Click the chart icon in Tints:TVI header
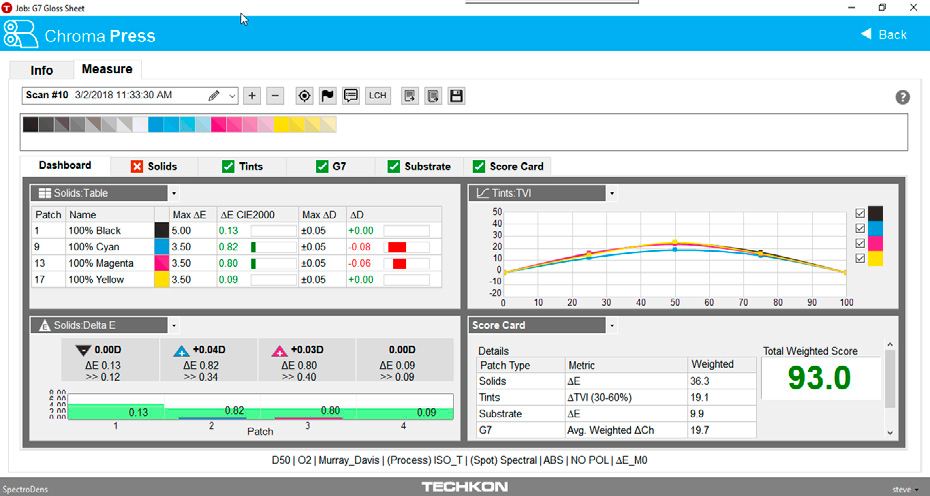Viewport: 930px width, 496px height. coord(483,193)
